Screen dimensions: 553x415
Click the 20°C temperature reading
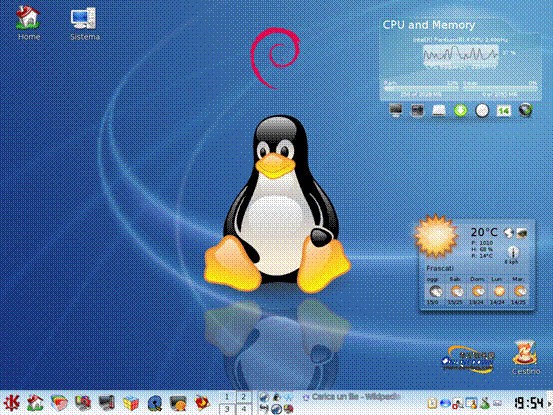pyautogui.click(x=484, y=232)
